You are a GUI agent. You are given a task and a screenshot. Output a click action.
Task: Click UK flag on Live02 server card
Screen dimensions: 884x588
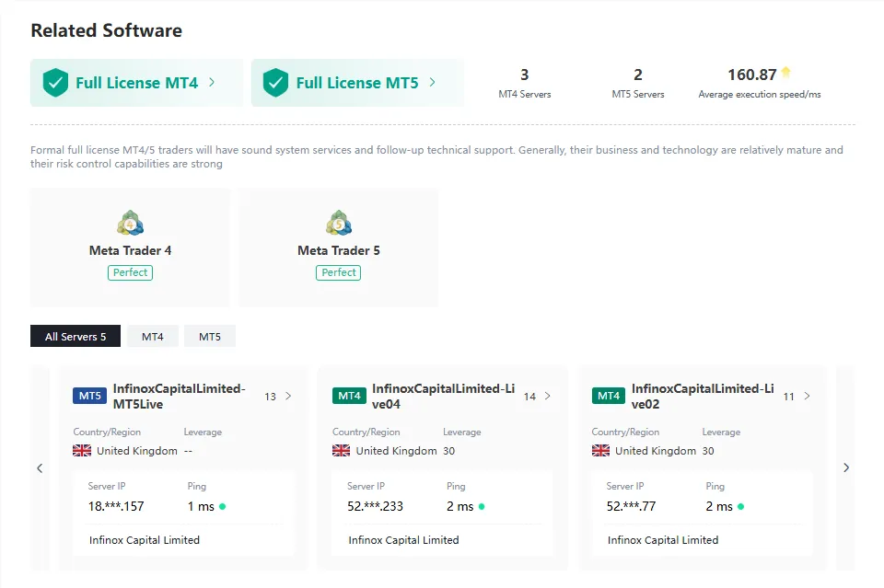tap(600, 451)
